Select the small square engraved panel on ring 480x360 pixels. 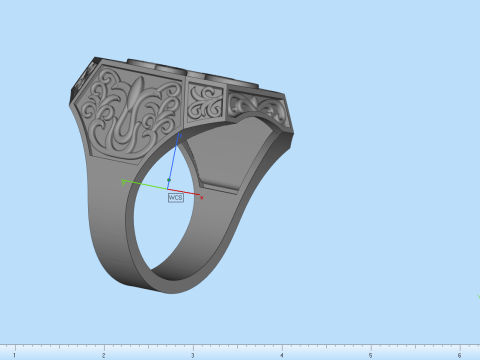tap(205, 102)
